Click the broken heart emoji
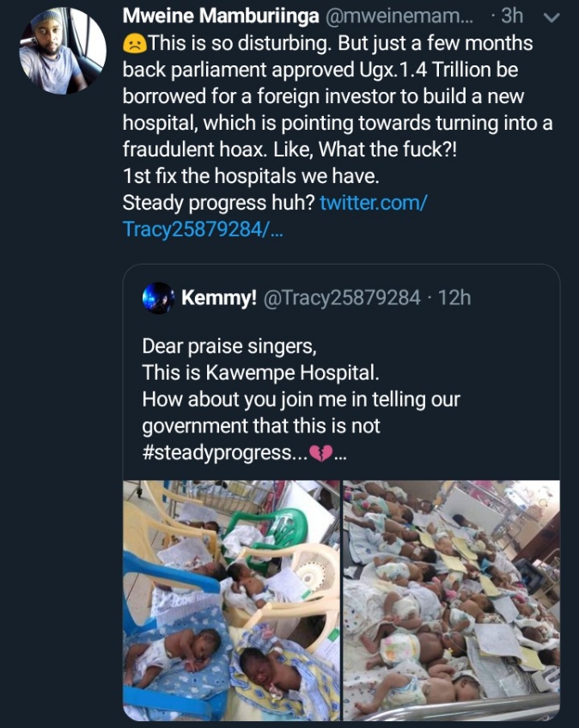 click(x=320, y=452)
